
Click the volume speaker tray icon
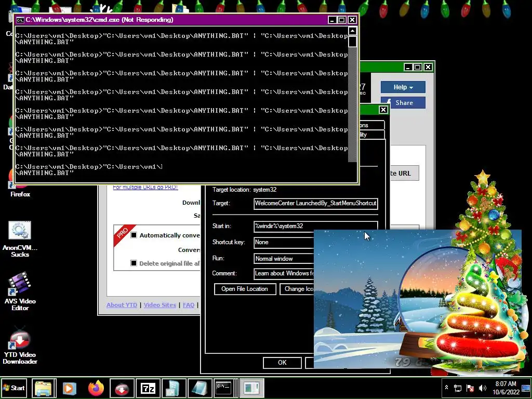(482, 388)
